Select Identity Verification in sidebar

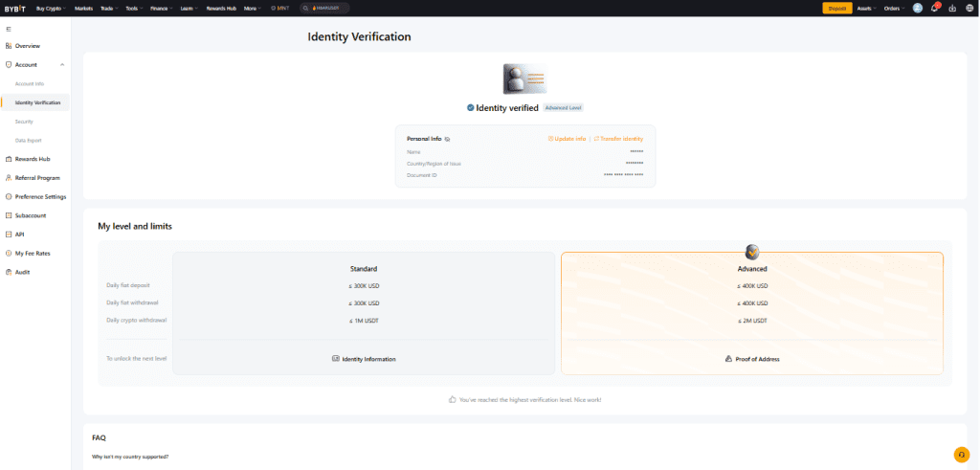(x=37, y=102)
